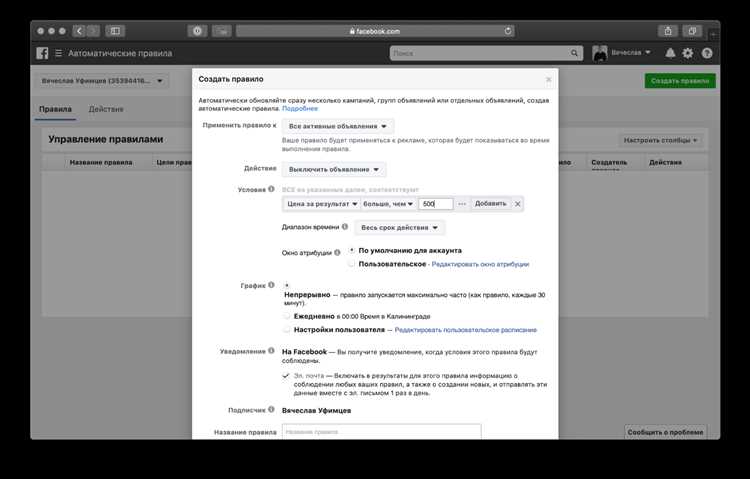Open the ad account selector dropdown
The image size is (750, 479).
point(102,81)
